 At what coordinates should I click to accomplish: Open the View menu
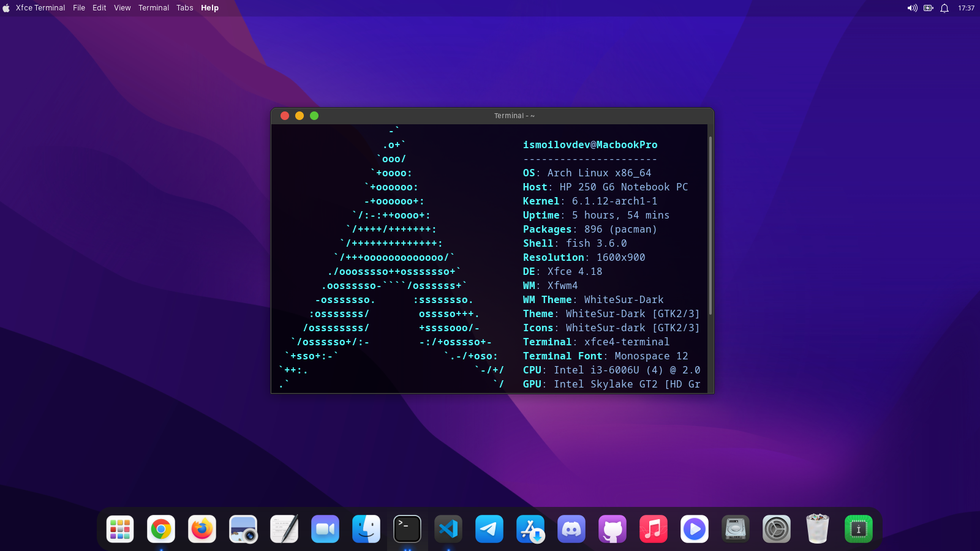tap(123, 8)
